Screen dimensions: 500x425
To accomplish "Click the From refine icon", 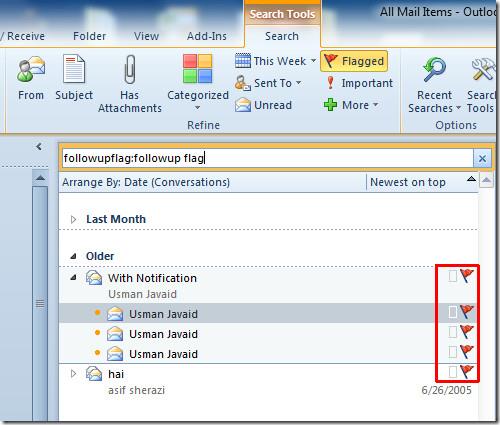I will pyautogui.click(x=31, y=69).
